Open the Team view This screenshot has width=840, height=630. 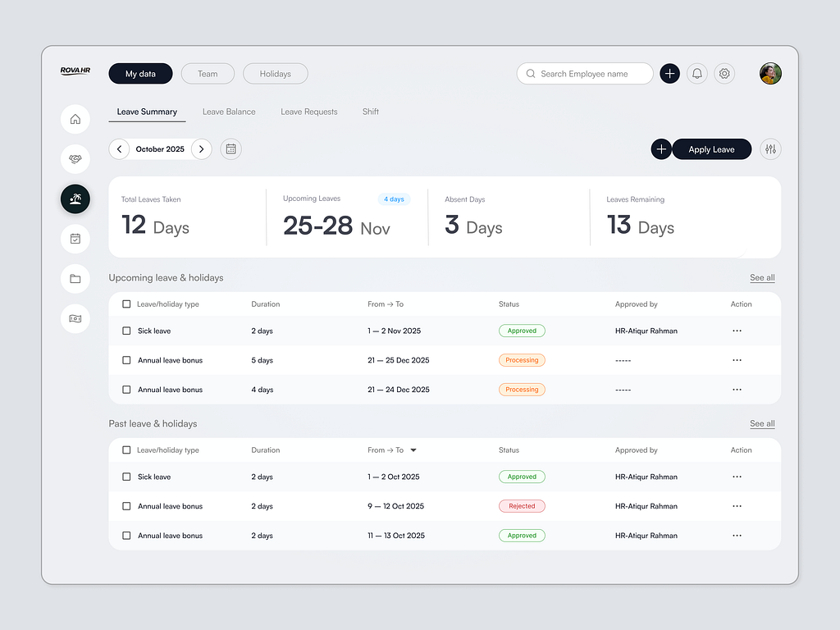click(208, 74)
